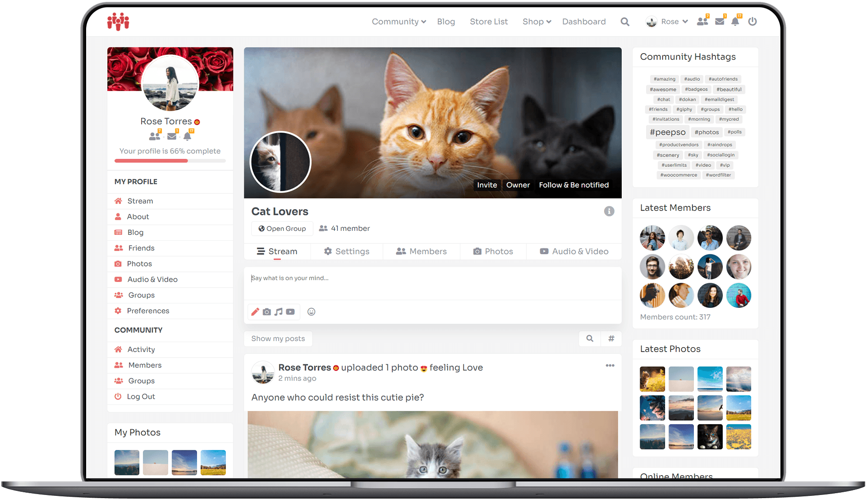
Task: Click the #woocommerce hashtag
Action: click(679, 175)
